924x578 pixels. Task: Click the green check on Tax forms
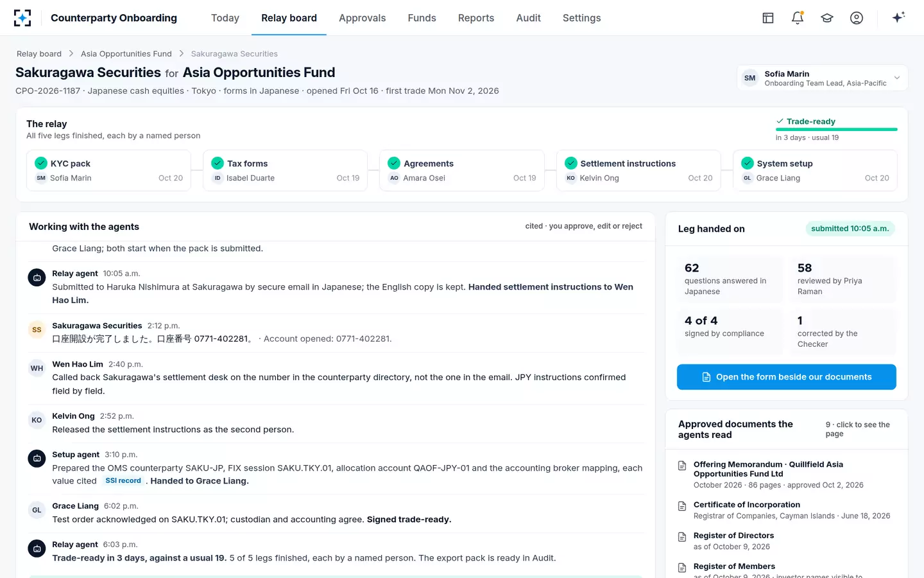pyautogui.click(x=218, y=163)
